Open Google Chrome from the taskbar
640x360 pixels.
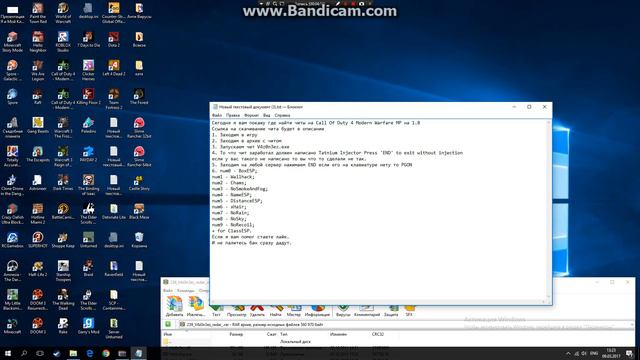106,353
